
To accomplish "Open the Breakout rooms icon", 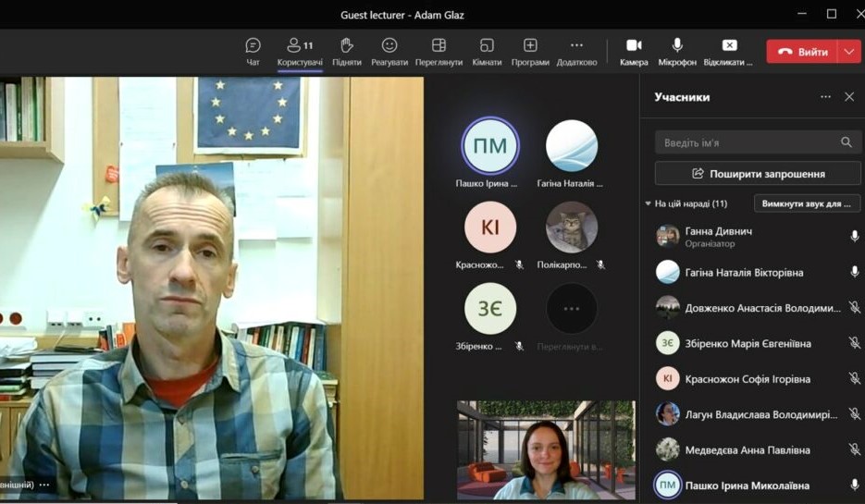I will click(x=487, y=51).
